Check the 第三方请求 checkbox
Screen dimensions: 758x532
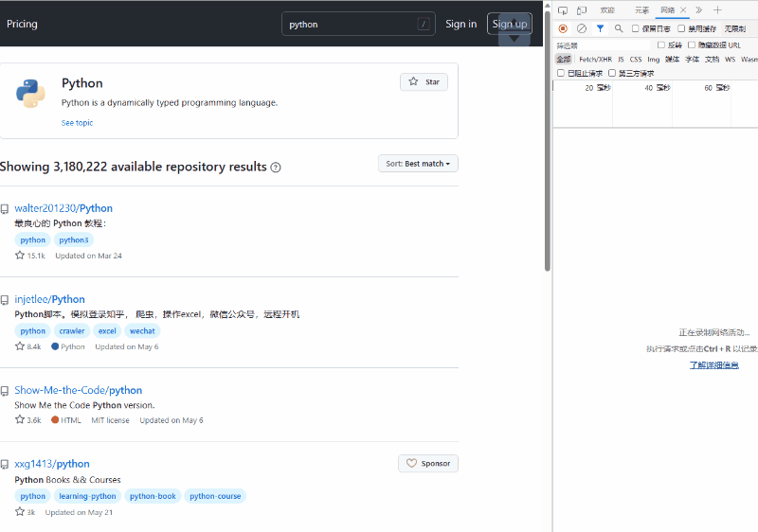coord(612,73)
